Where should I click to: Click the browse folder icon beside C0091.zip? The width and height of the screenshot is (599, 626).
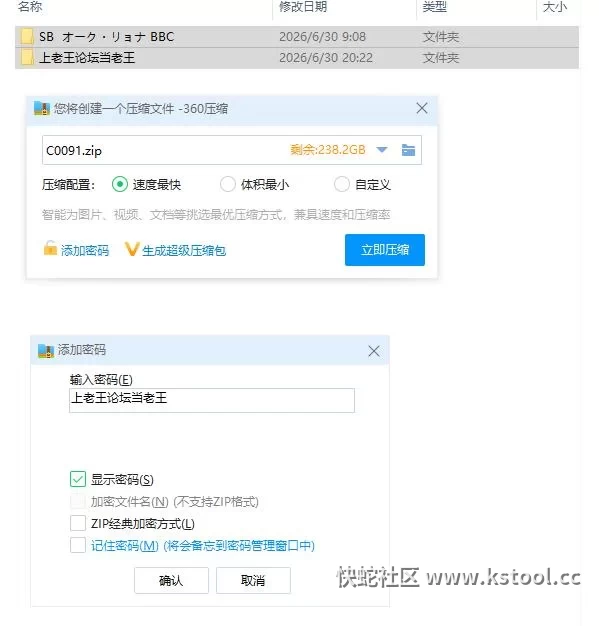[x=408, y=150]
